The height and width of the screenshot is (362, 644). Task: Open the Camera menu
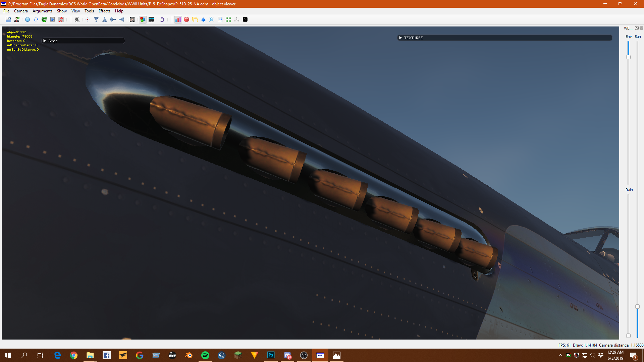point(21,11)
